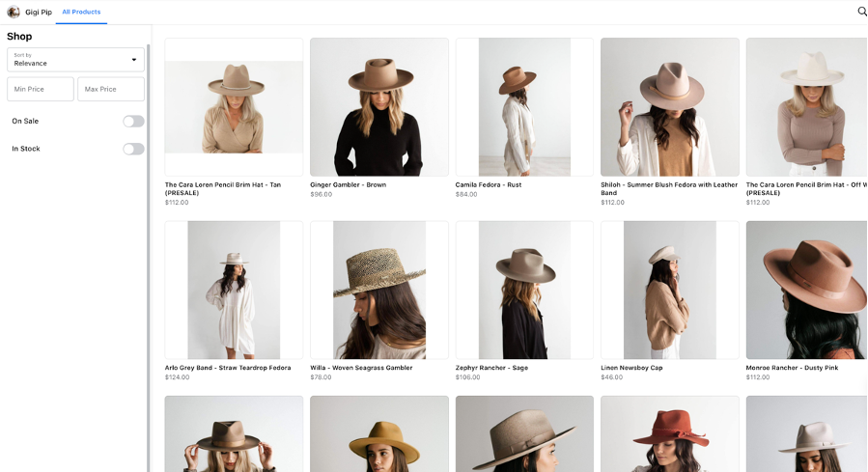Click 'Arlo Grey Band - Straw Teardrop Fedora' title
The image size is (868, 472).
click(x=228, y=368)
